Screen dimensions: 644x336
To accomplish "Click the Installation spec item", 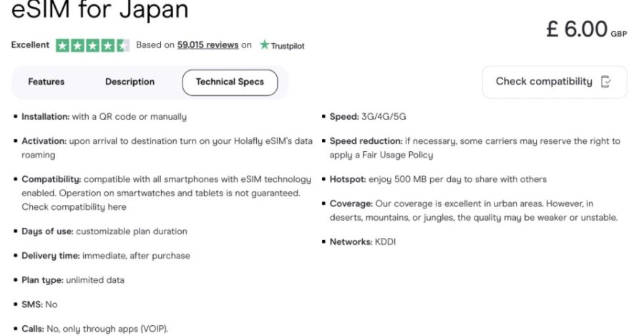I will [104, 117].
